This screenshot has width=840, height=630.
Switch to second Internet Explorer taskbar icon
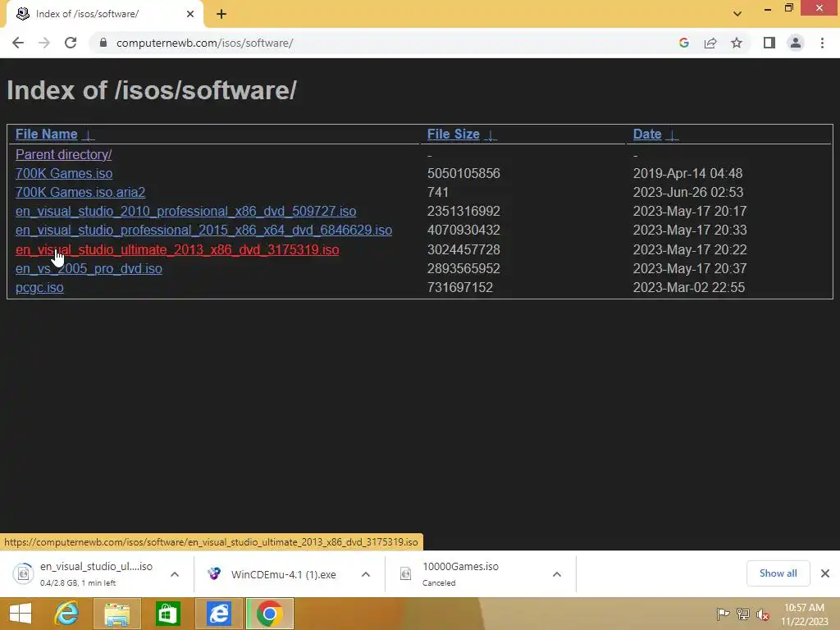pos(218,614)
